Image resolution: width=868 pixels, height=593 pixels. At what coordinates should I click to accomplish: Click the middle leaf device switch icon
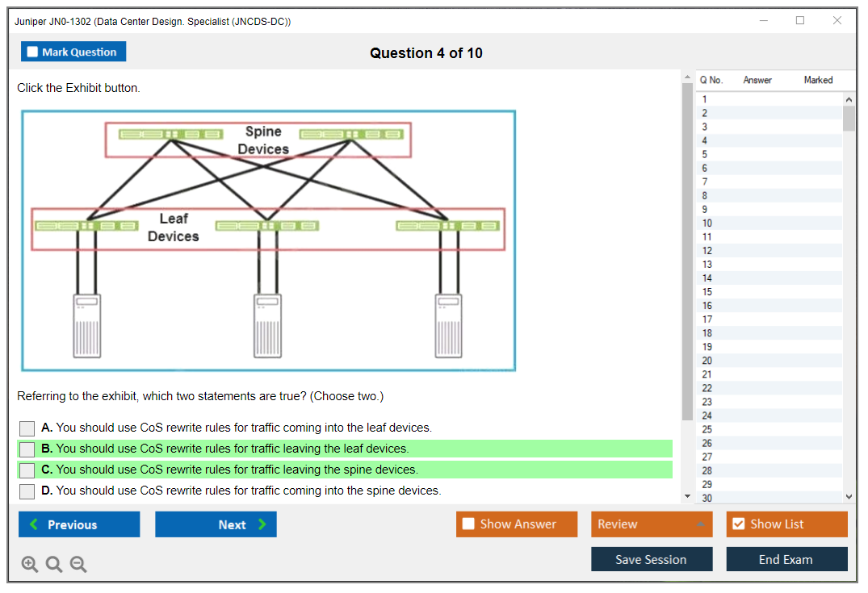(267, 226)
